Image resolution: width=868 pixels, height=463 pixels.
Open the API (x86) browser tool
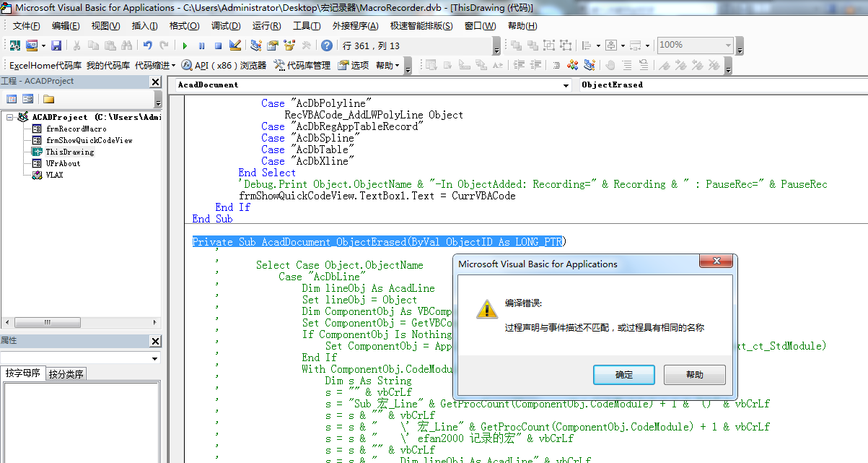pos(224,65)
